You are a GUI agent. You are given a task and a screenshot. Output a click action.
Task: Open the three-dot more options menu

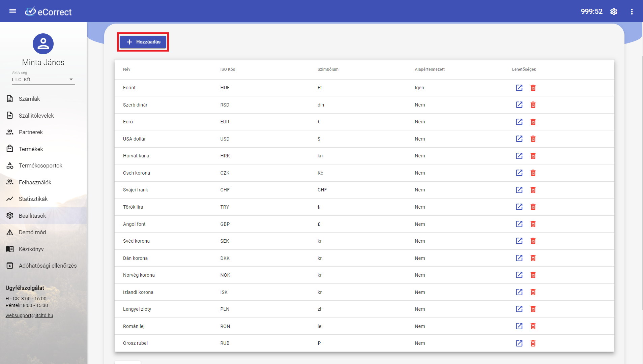[x=632, y=11]
